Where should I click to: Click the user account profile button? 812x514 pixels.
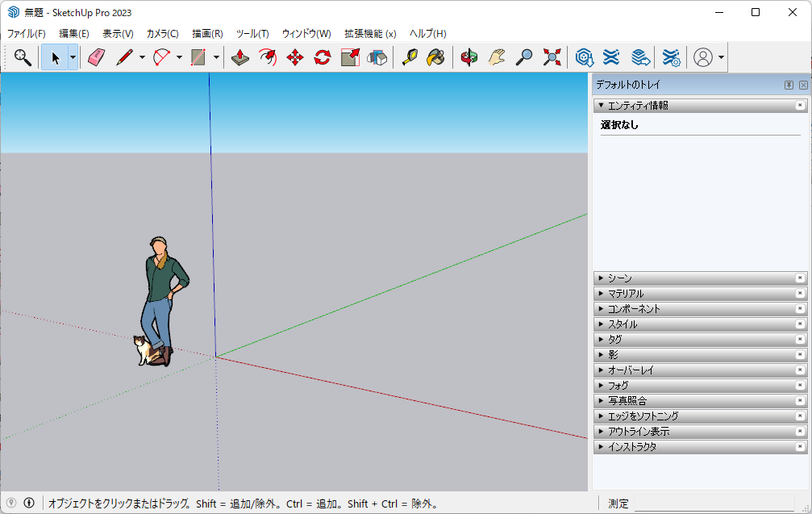click(703, 57)
